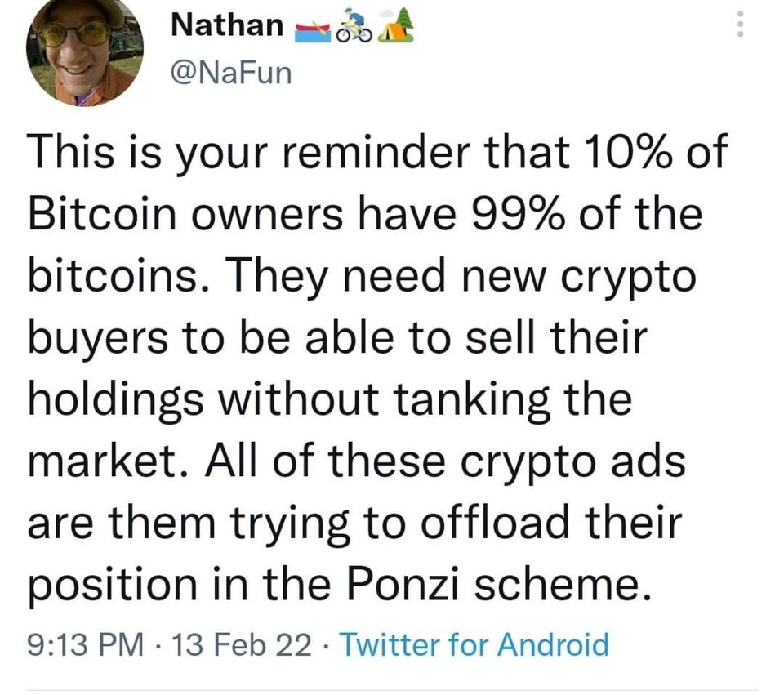
Task: Click the canoe emoji beside Nathan
Action: pyautogui.click(x=313, y=33)
